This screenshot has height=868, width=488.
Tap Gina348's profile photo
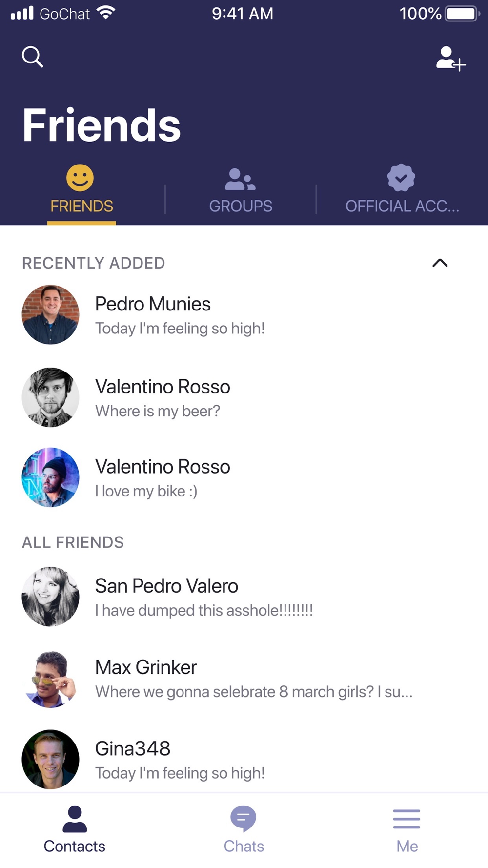(x=51, y=759)
